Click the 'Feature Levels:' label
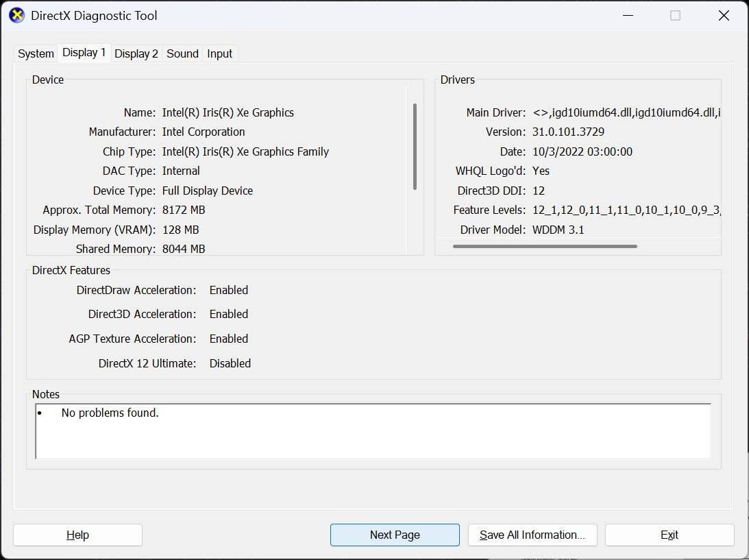749x560 pixels. (x=489, y=210)
